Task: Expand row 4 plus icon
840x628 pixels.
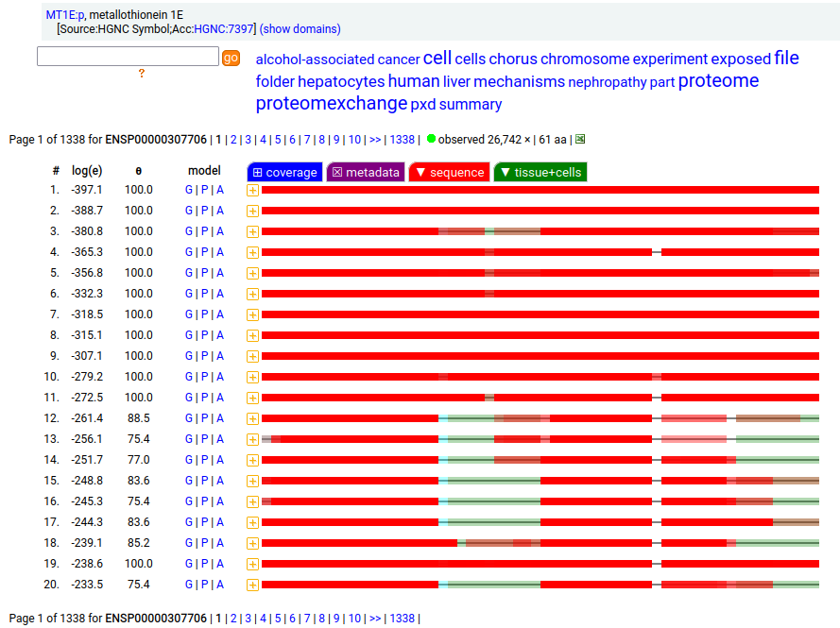Action: coord(253,252)
